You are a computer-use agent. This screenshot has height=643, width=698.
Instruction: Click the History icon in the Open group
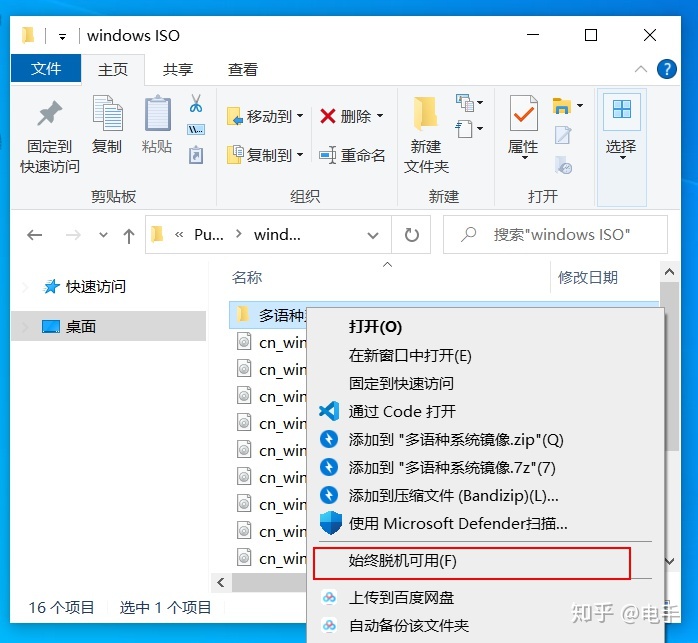[564, 165]
